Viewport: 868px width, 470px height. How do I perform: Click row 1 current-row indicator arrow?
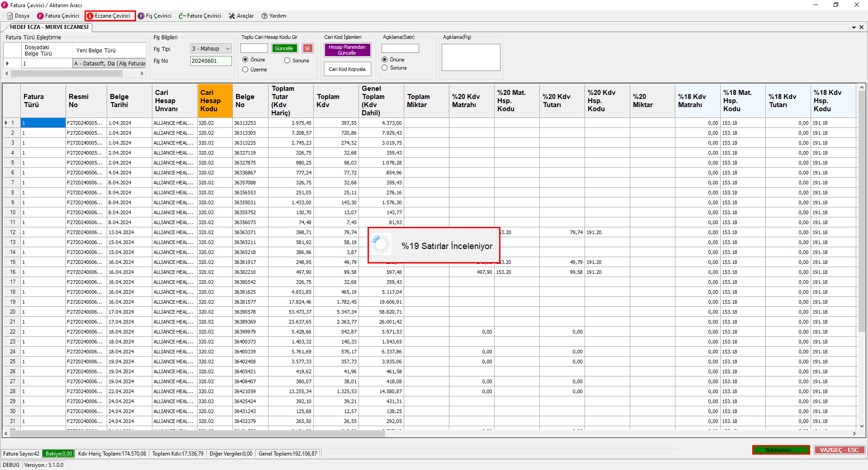pos(6,123)
